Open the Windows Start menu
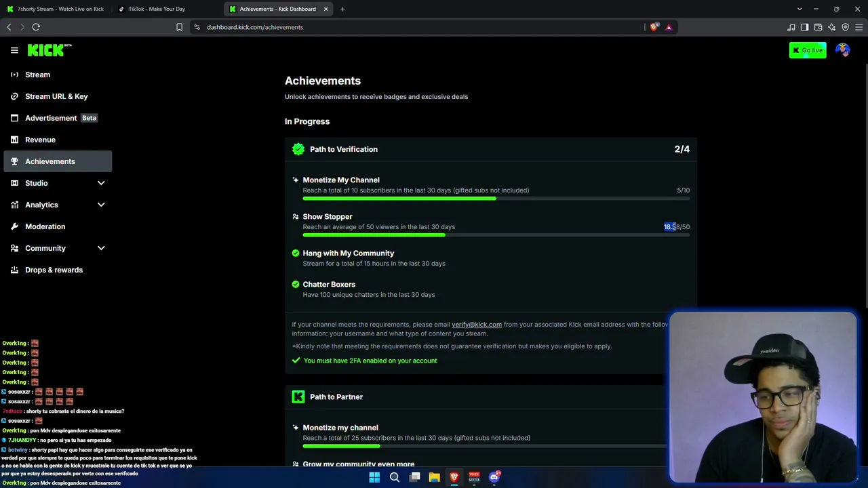 (x=374, y=477)
